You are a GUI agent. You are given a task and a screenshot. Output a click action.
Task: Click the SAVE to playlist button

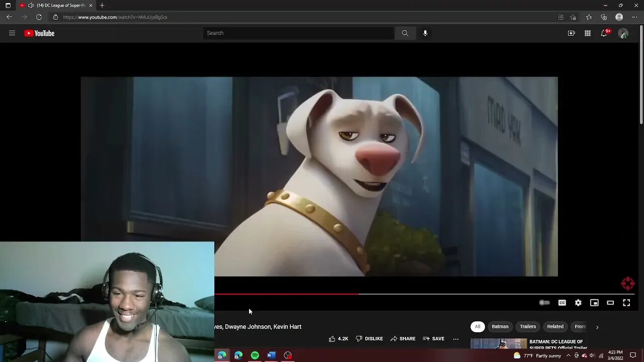pyautogui.click(x=434, y=339)
